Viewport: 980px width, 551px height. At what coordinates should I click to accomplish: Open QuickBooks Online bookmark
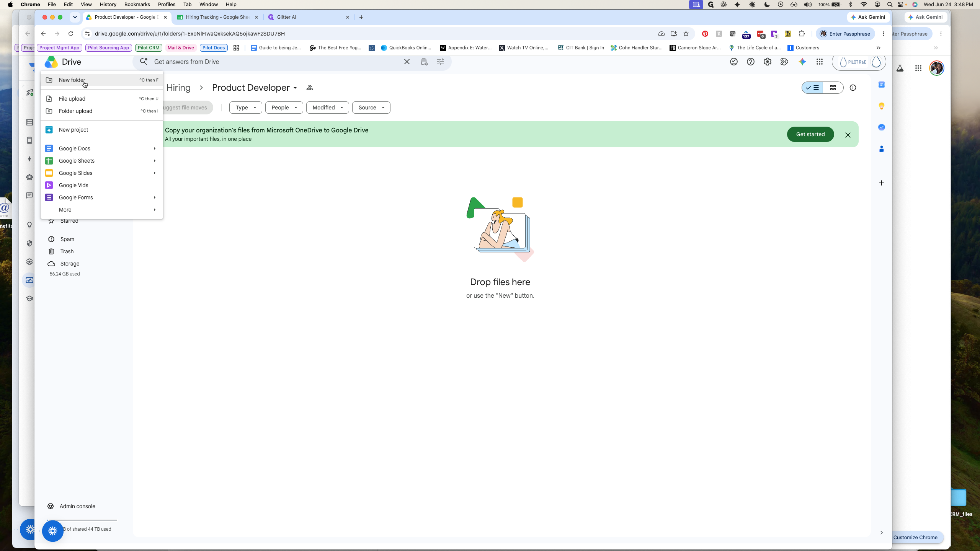tap(406, 48)
